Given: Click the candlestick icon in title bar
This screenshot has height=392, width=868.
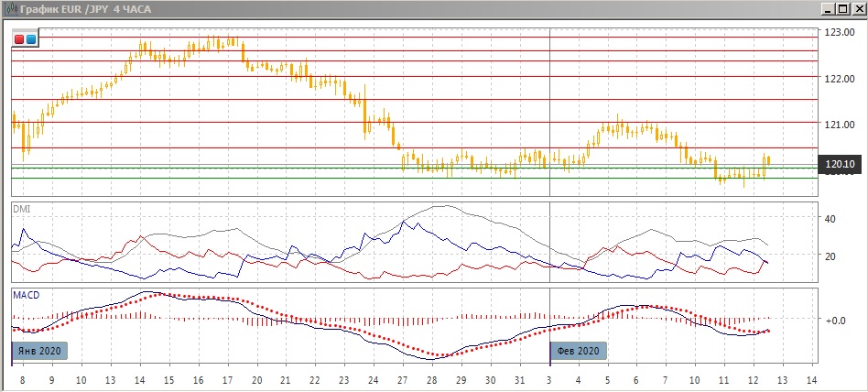Looking at the screenshot, I should (9, 8).
